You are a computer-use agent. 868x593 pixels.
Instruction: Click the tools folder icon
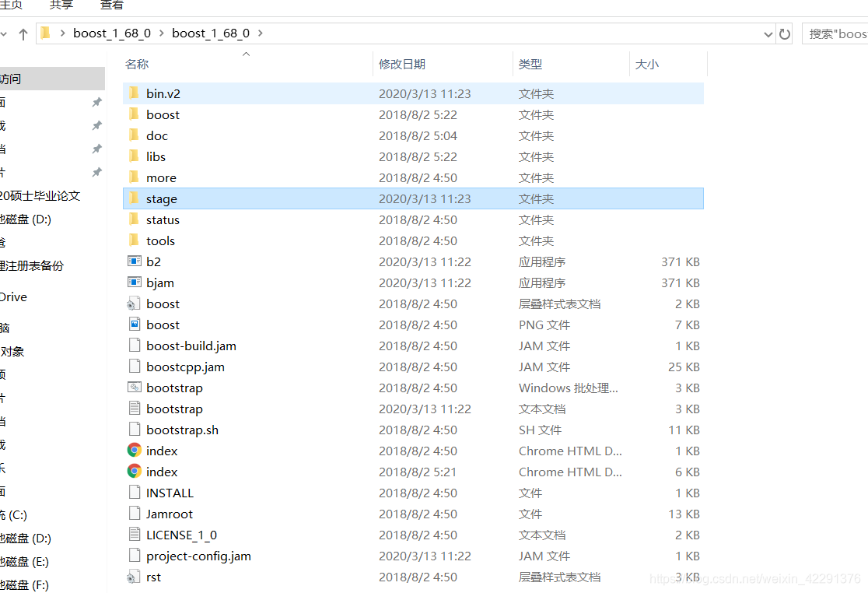(134, 240)
